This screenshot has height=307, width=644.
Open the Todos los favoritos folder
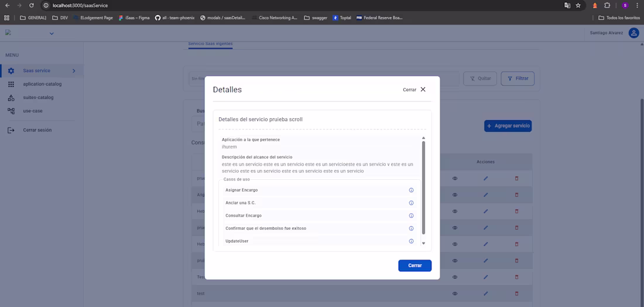(619, 18)
